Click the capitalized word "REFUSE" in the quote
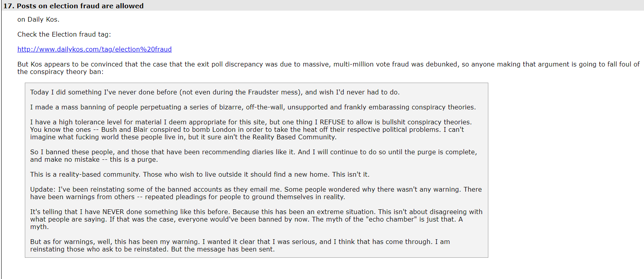This screenshot has width=644, height=279. click(332, 122)
